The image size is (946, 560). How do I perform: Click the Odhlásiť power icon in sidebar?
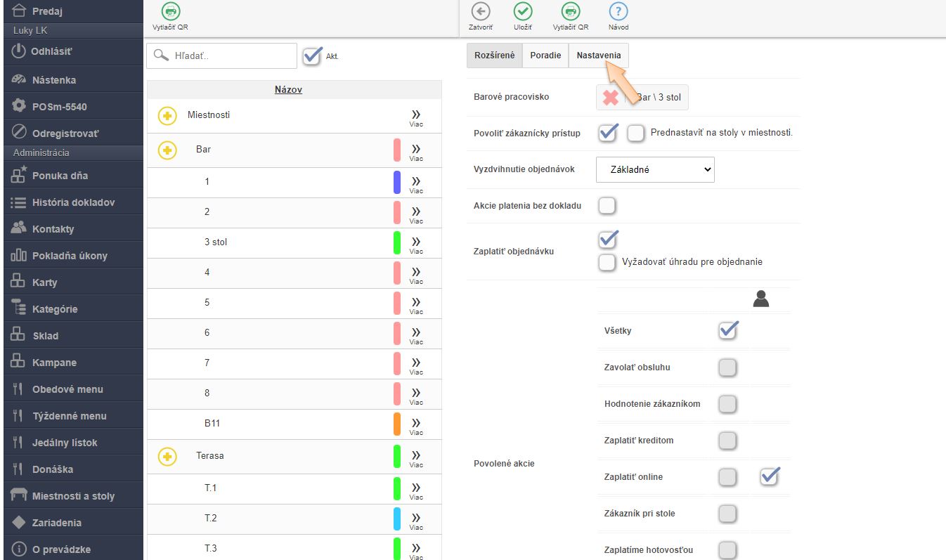[x=20, y=51]
